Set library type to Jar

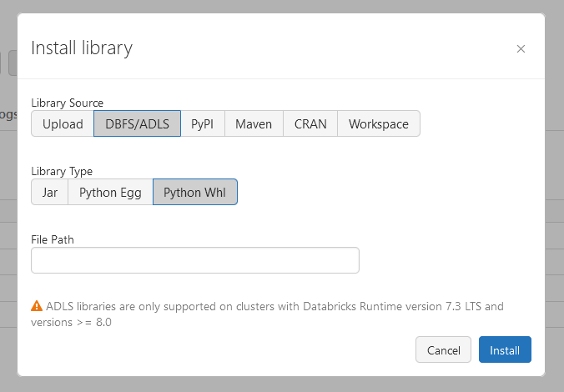[x=49, y=192]
